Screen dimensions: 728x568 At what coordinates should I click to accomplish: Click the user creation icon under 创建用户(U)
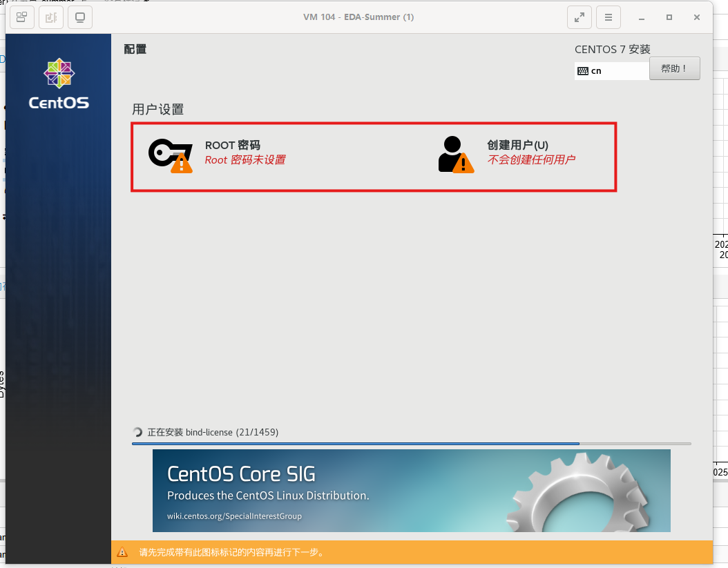tap(454, 153)
